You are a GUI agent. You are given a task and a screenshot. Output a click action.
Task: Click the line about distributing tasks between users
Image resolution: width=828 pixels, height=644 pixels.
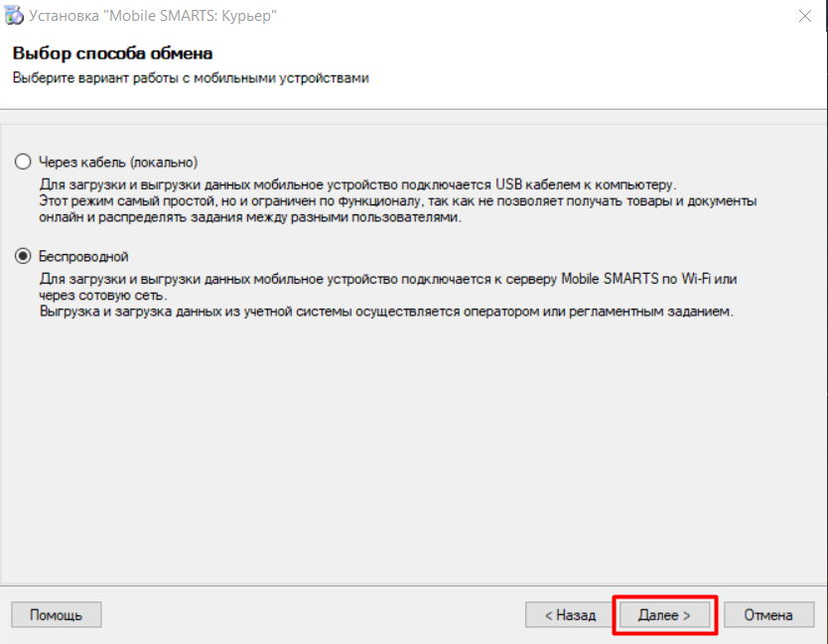[x=250, y=217]
